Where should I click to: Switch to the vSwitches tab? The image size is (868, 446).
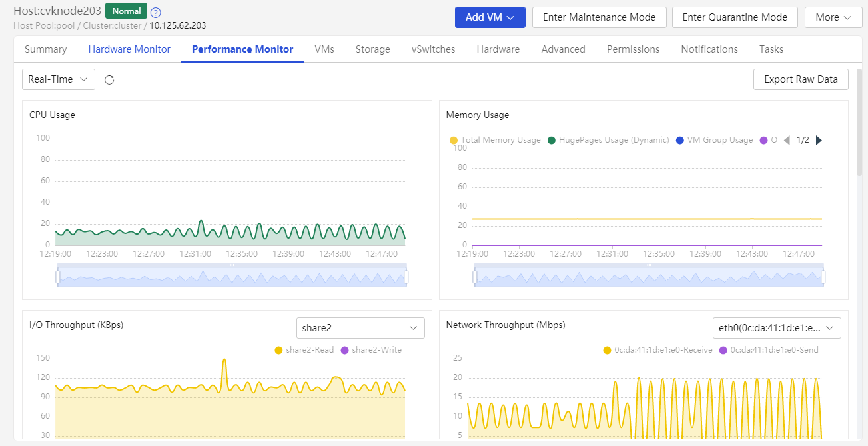click(x=434, y=49)
